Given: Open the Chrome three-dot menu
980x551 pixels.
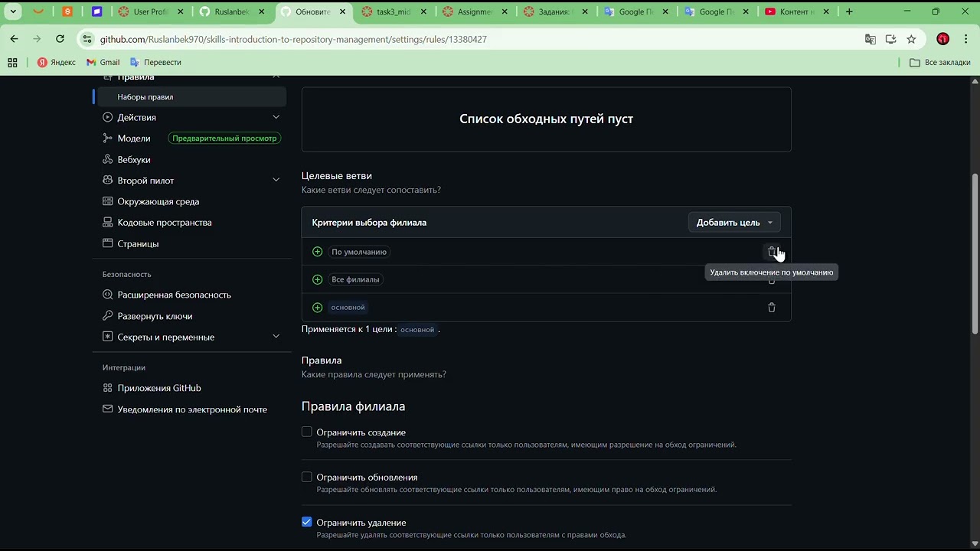Looking at the screenshot, I should 965,39.
